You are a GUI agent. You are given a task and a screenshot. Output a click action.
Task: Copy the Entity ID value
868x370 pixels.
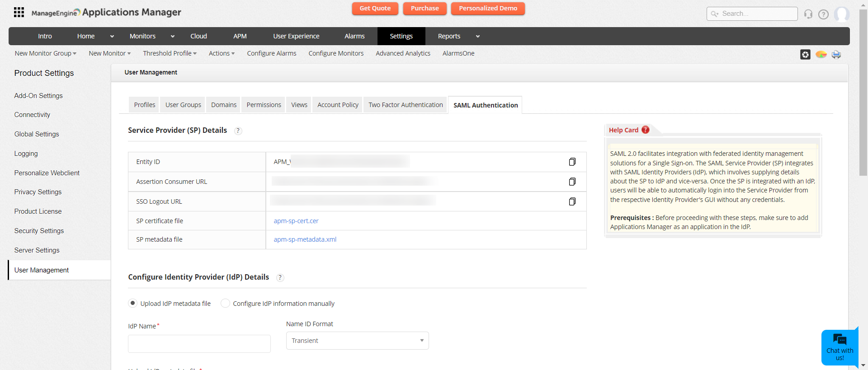[572, 162]
